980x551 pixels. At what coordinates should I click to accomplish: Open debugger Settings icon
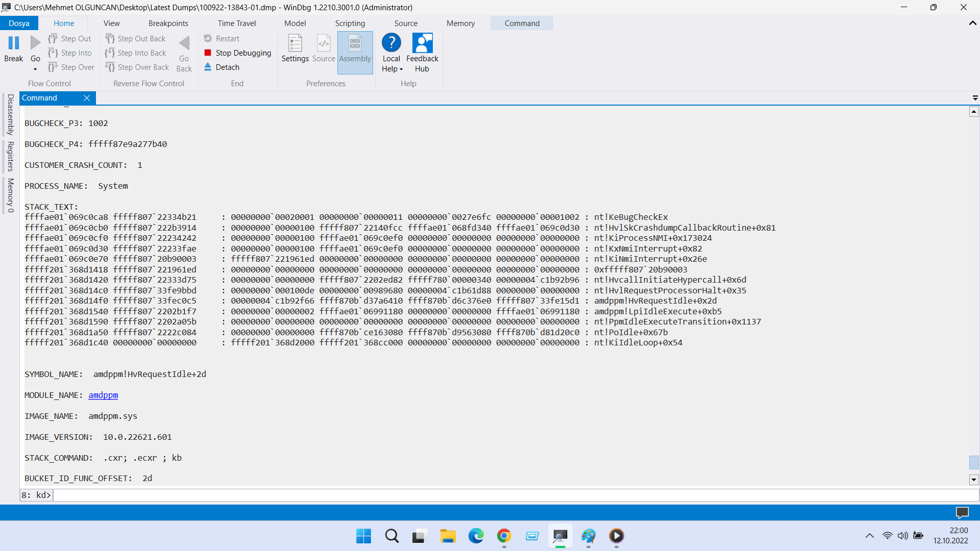(295, 44)
